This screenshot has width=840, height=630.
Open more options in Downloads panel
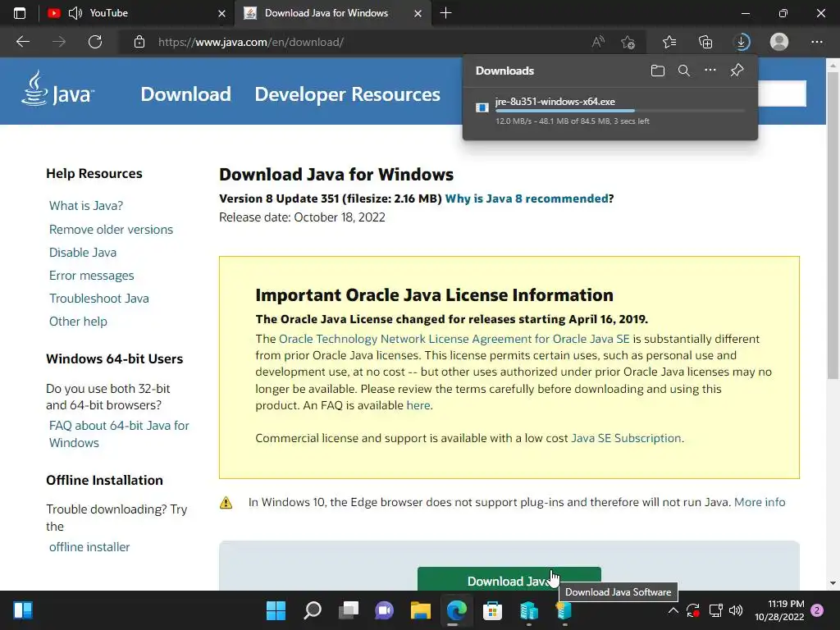coord(710,71)
